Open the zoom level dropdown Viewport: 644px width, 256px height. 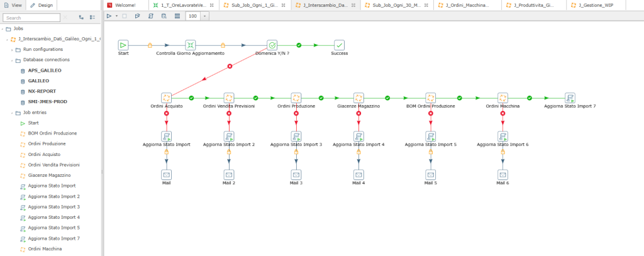point(204,16)
